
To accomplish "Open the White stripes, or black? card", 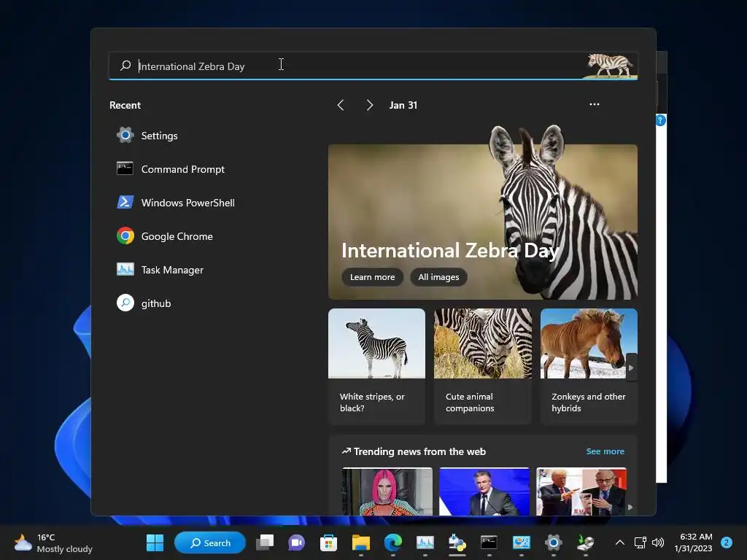I will pyautogui.click(x=376, y=366).
